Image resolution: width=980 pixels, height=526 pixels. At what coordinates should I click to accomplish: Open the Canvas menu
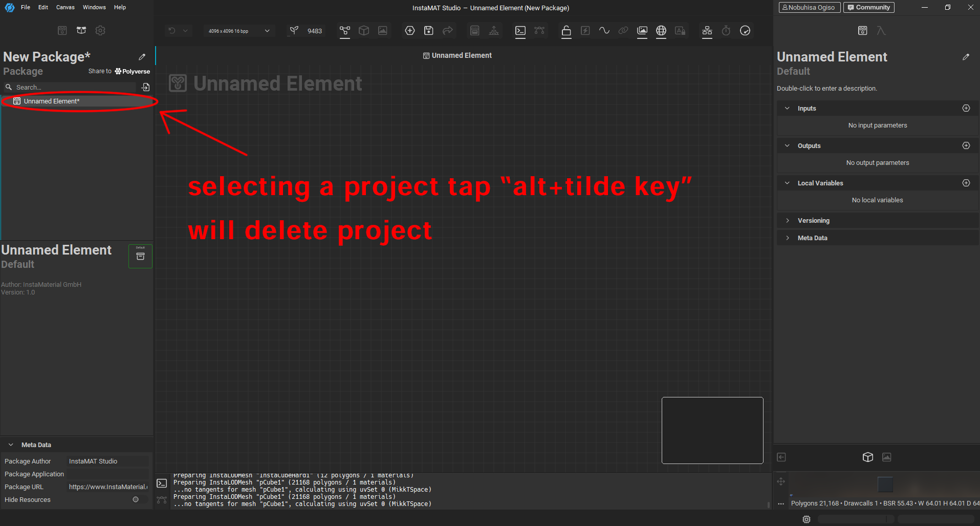[x=65, y=7]
